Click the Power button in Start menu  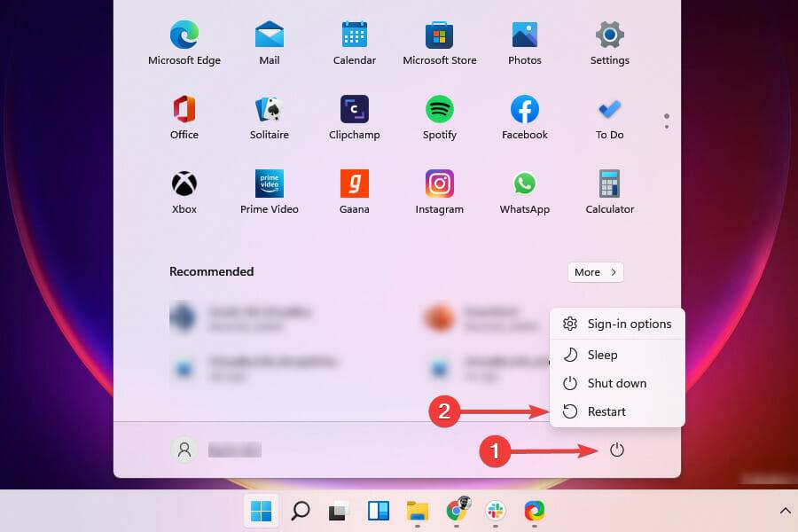click(617, 450)
